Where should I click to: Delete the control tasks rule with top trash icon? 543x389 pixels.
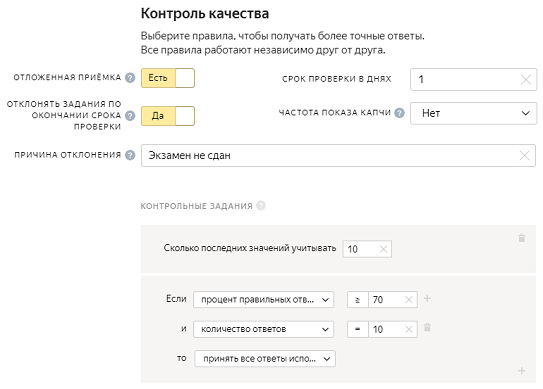pyautogui.click(x=522, y=238)
